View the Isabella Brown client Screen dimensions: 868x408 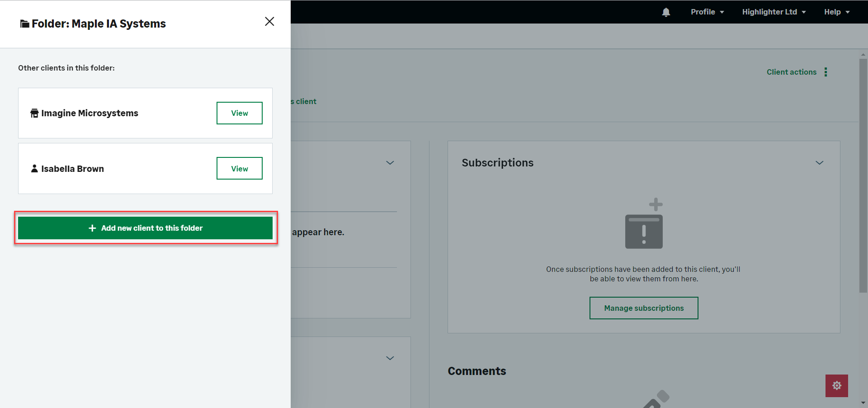pyautogui.click(x=239, y=169)
